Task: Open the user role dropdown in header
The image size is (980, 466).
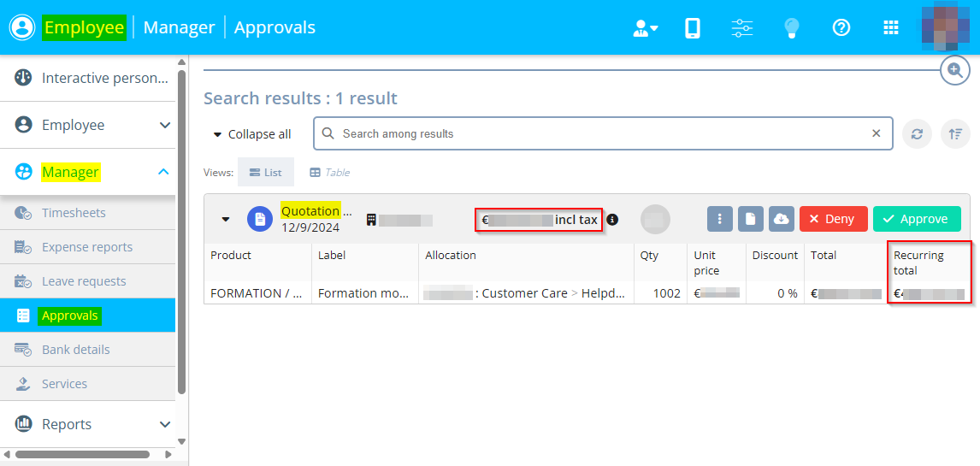Action: point(645,28)
